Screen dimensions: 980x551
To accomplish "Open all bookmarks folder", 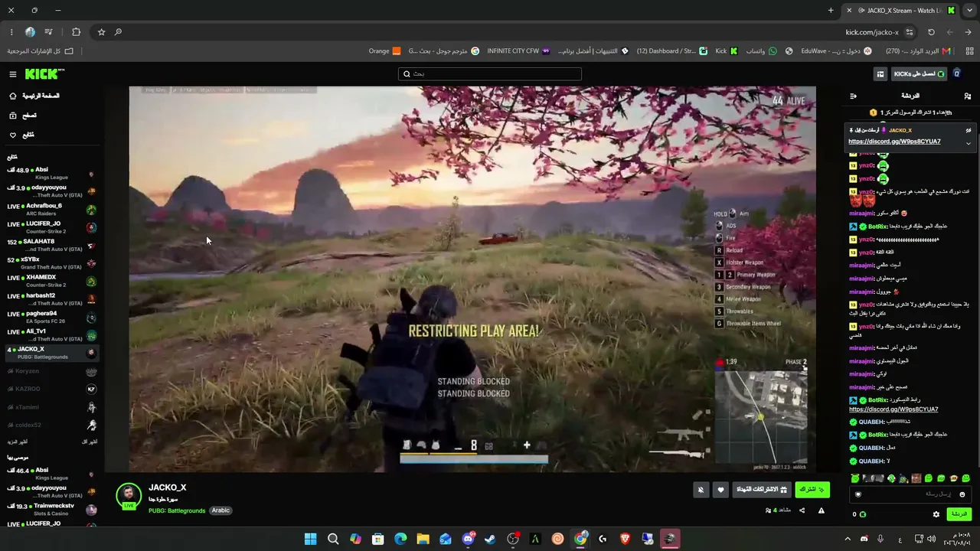I will point(41,51).
